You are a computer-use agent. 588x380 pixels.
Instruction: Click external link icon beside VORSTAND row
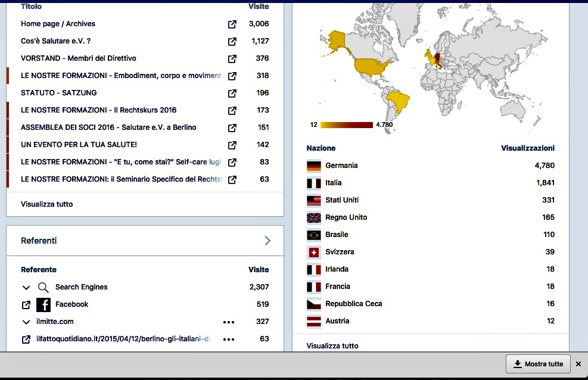232,59
